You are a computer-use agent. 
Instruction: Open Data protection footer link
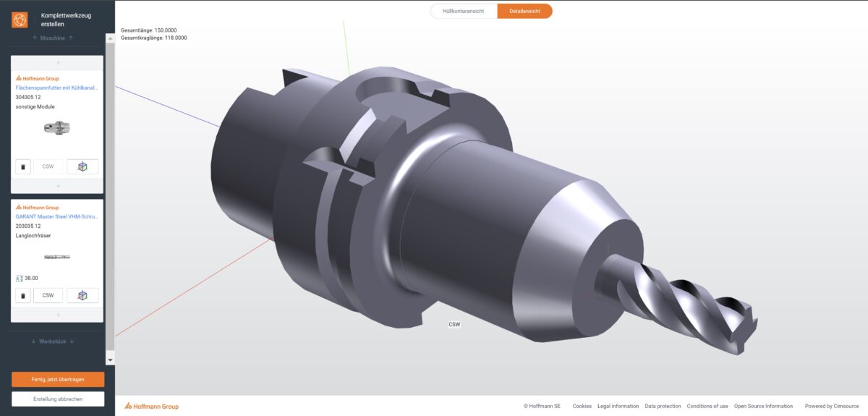[x=663, y=406]
